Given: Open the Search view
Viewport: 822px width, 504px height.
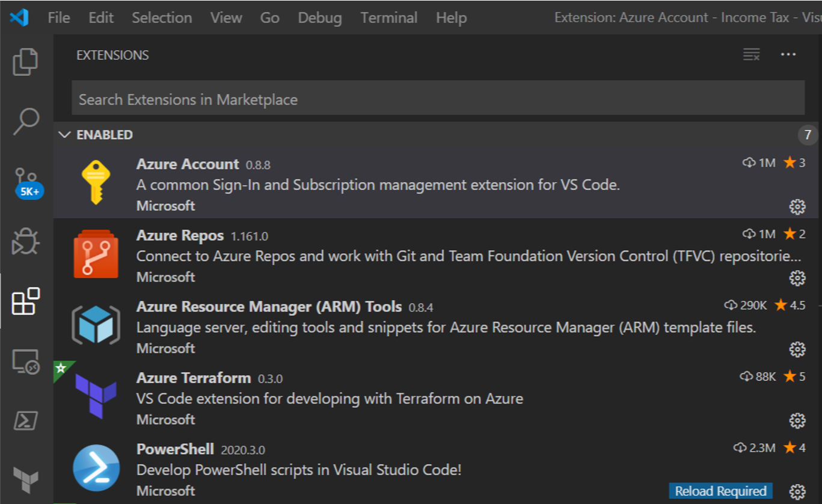Looking at the screenshot, I should [25, 120].
